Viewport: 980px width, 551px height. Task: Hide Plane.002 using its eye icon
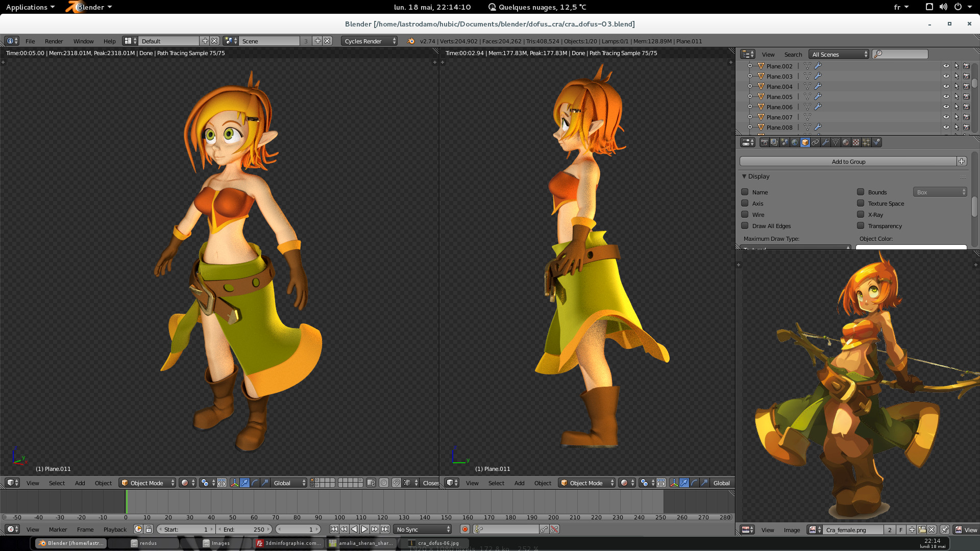[946, 66]
